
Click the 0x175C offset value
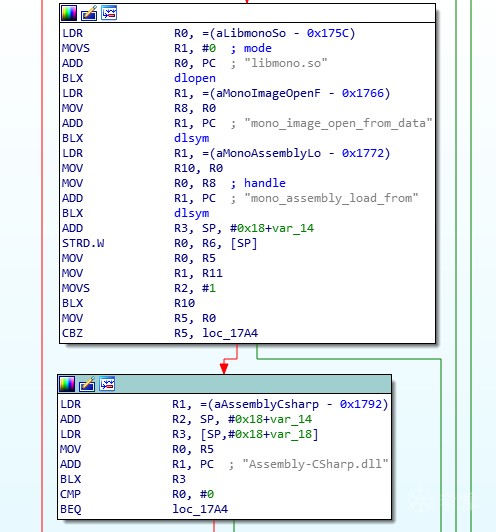pos(328,33)
